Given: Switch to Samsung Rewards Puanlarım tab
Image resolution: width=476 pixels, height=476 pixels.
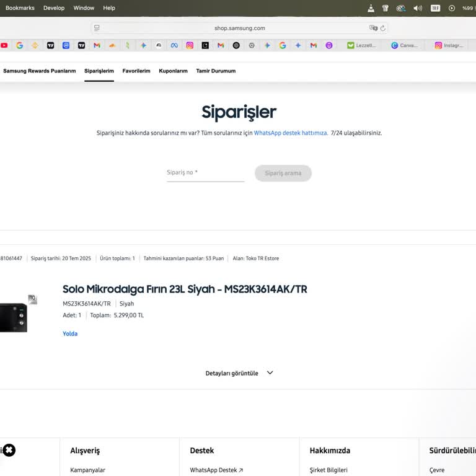Looking at the screenshot, I should coord(40,71).
